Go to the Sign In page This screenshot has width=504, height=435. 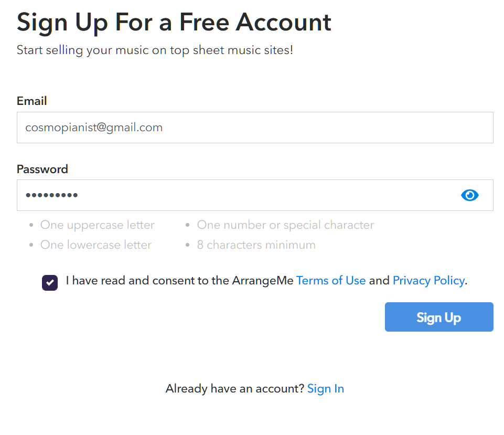[326, 389]
